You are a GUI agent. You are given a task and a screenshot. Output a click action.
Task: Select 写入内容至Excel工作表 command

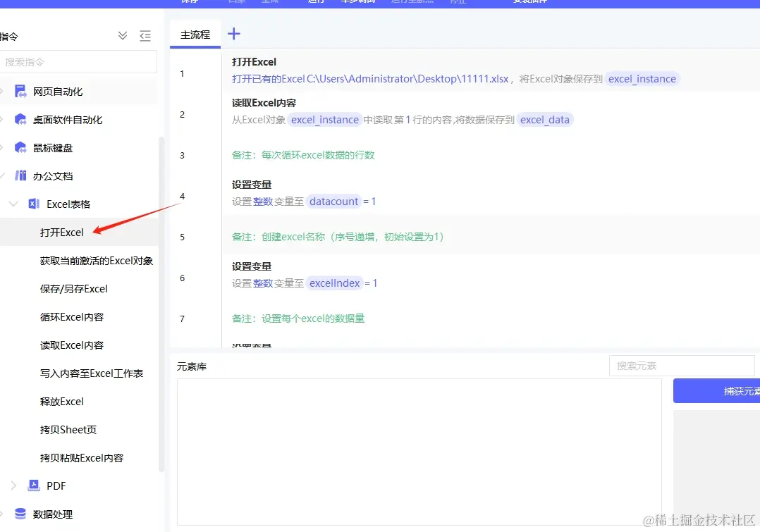[92, 373]
